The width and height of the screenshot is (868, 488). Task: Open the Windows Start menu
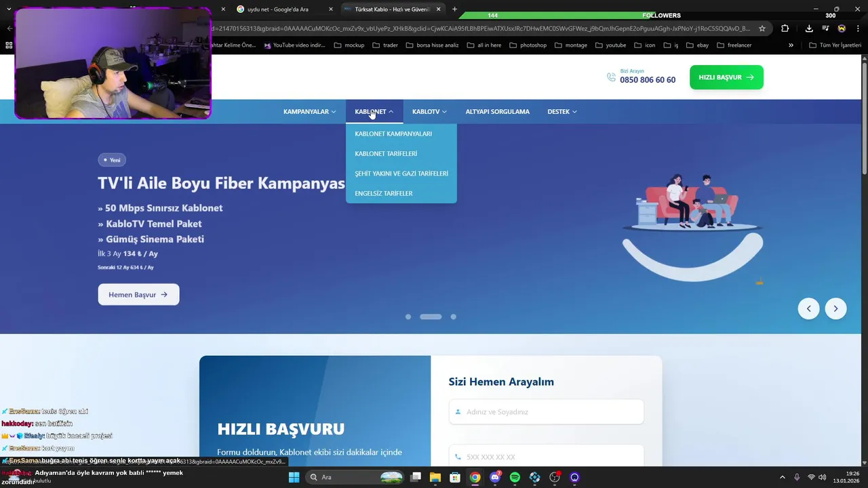[x=294, y=477]
